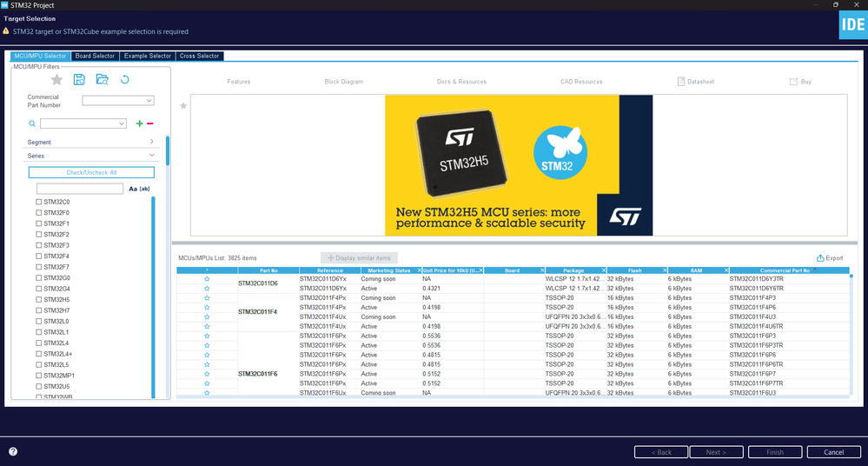Click the Next > button
Viewport: 868px width, 466px height.
pos(716,452)
